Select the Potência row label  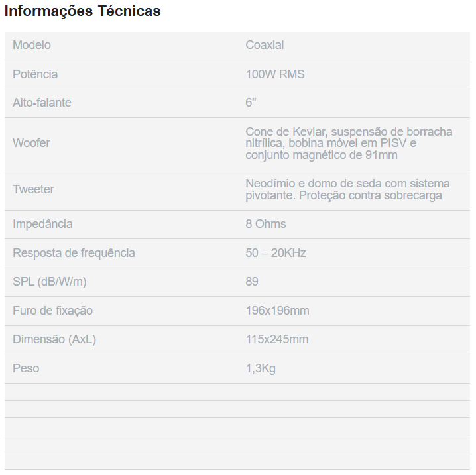click(35, 74)
